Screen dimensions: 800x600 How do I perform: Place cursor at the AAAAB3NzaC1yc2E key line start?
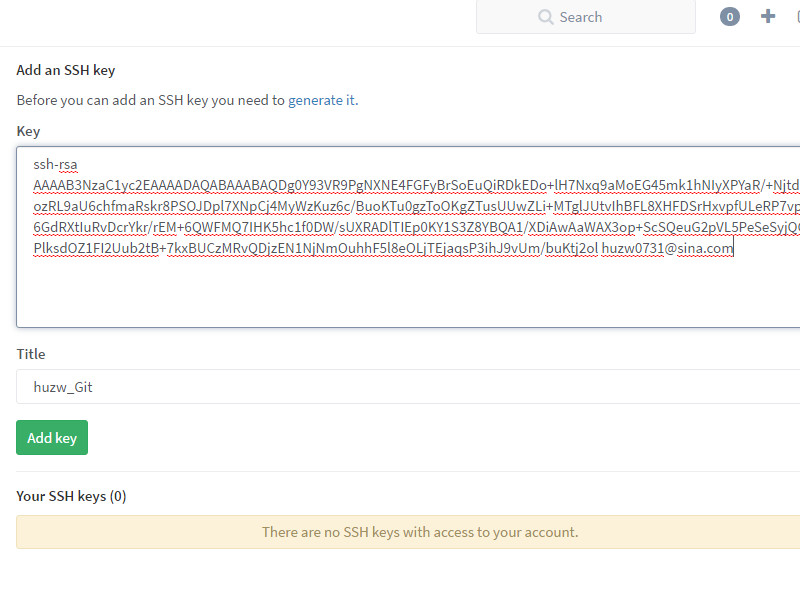(35, 185)
